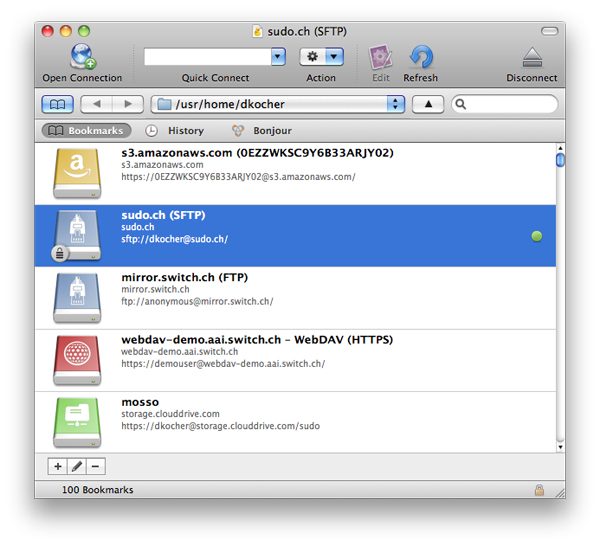Click the sudo.ch SFTP drive icon
This screenshot has height=546, width=600.
(76, 236)
